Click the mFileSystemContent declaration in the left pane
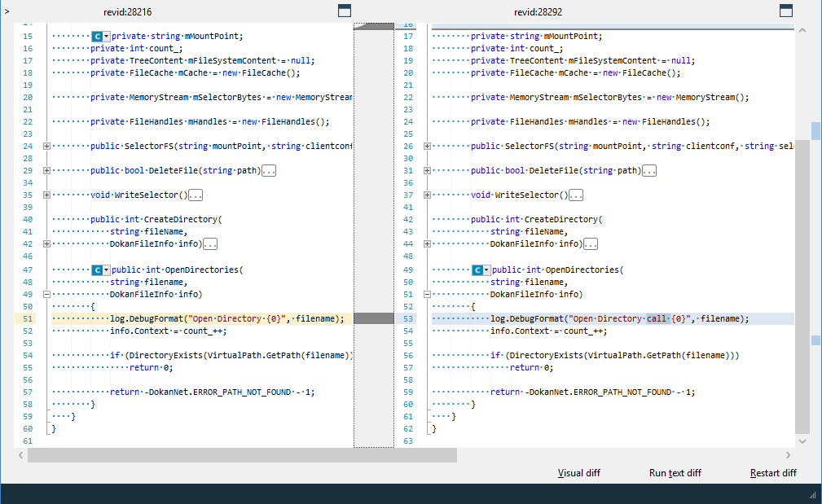822x504 pixels. click(x=202, y=61)
